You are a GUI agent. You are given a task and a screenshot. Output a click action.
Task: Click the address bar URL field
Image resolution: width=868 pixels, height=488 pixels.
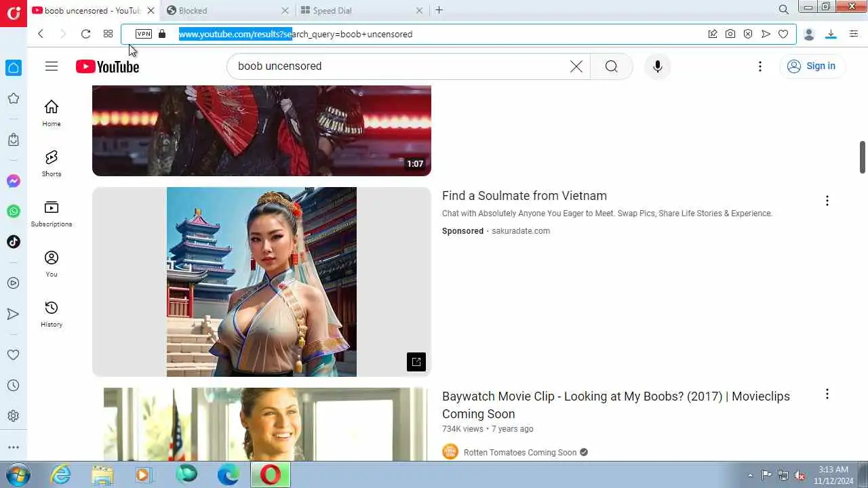pos(434,34)
